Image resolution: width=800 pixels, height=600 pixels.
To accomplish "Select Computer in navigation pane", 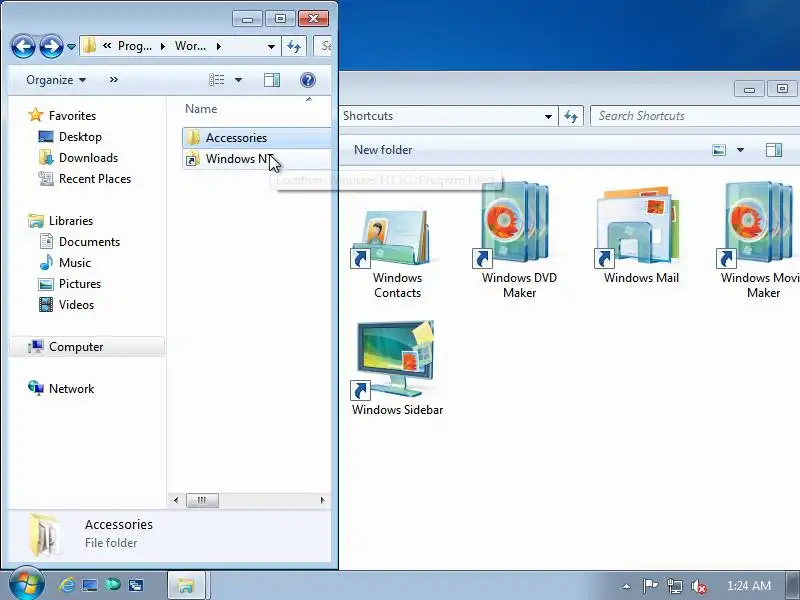I will (87, 346).
